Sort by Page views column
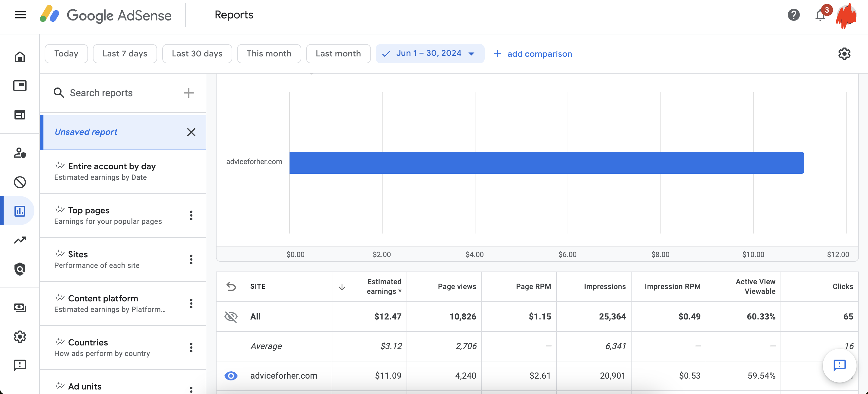Screen dimensions: 868x394 click(457, 287)
